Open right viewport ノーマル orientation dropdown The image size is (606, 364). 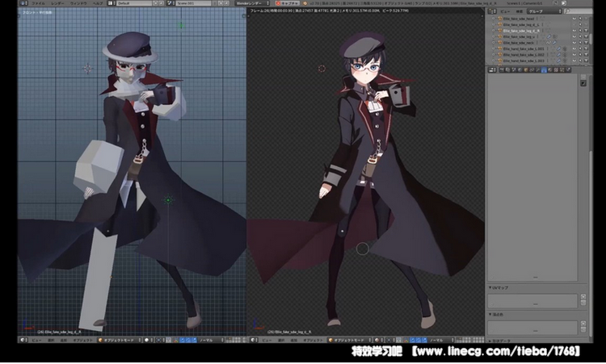pyautogui.click(x=441, y=340)
